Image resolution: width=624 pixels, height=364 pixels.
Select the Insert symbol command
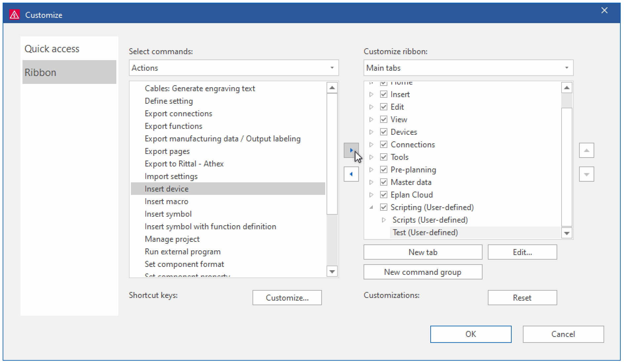228,214
